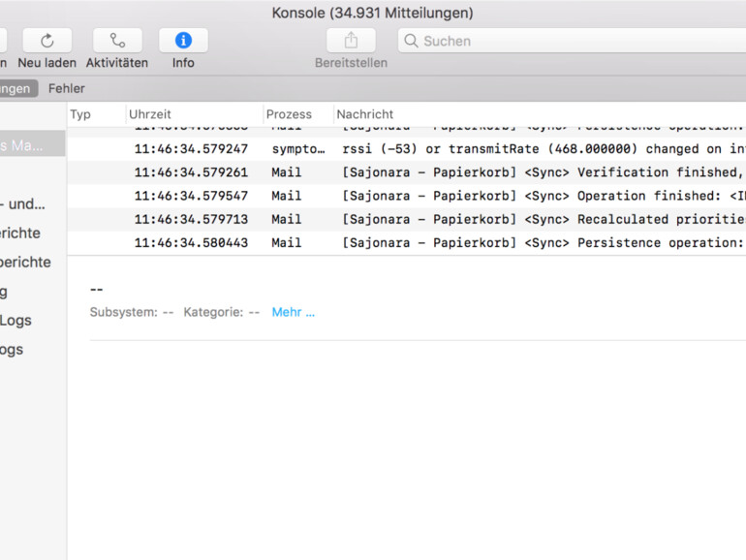746x560 pixels.
Task: Click the blue Info icon
Action: pos(183,41)
